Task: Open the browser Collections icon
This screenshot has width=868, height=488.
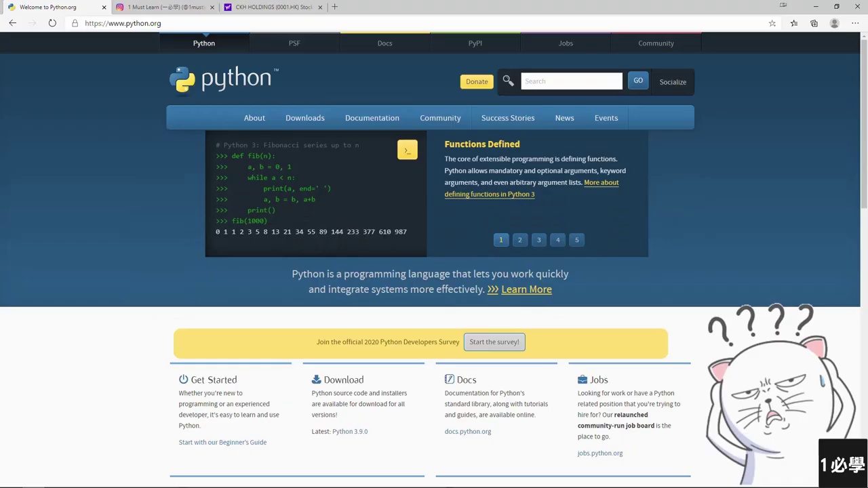Action: click(814, 23)
